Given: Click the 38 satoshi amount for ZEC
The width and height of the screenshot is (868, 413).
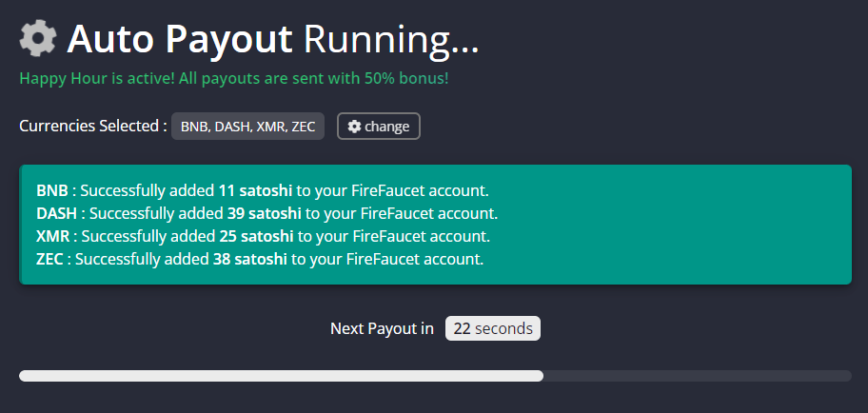Looking at the screenshot, I should click(250, 259).
